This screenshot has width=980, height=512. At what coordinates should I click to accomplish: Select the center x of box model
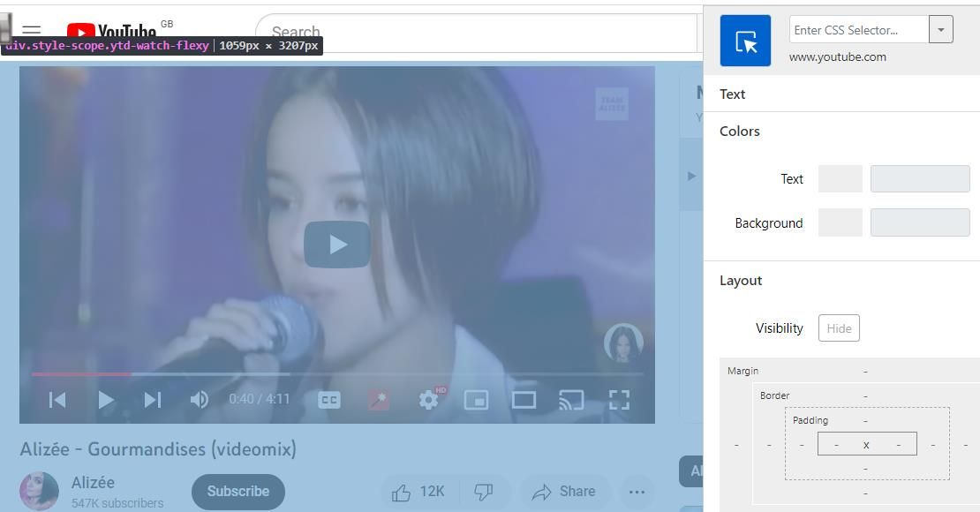click(866, 445)
